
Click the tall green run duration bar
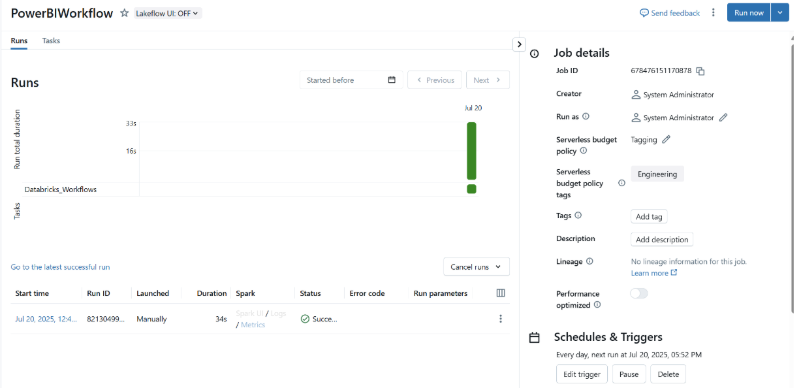tap(472, 151)
